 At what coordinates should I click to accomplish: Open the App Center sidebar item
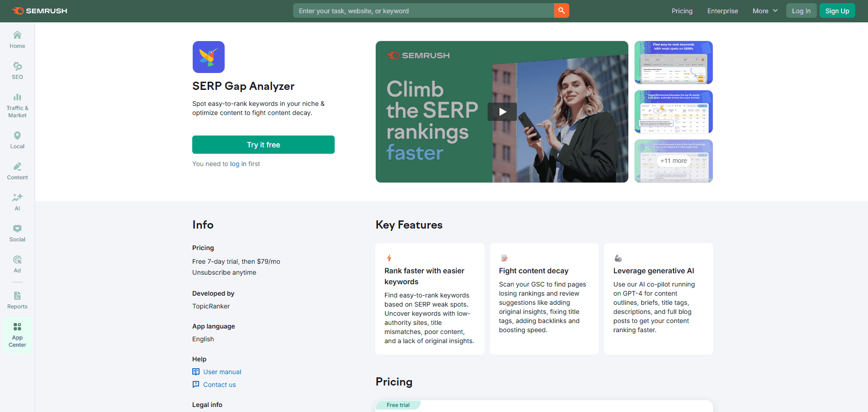(x=17, y=335)
